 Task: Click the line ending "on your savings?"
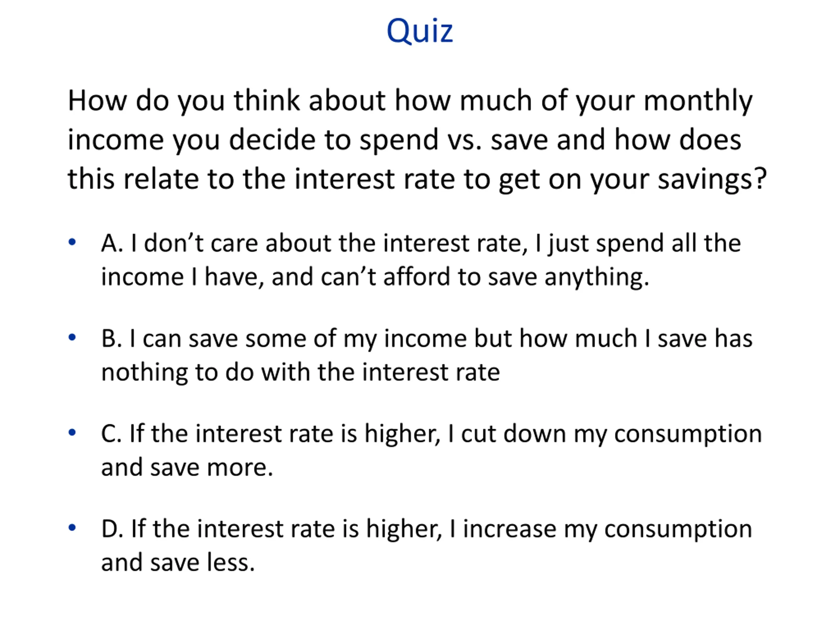417,179
